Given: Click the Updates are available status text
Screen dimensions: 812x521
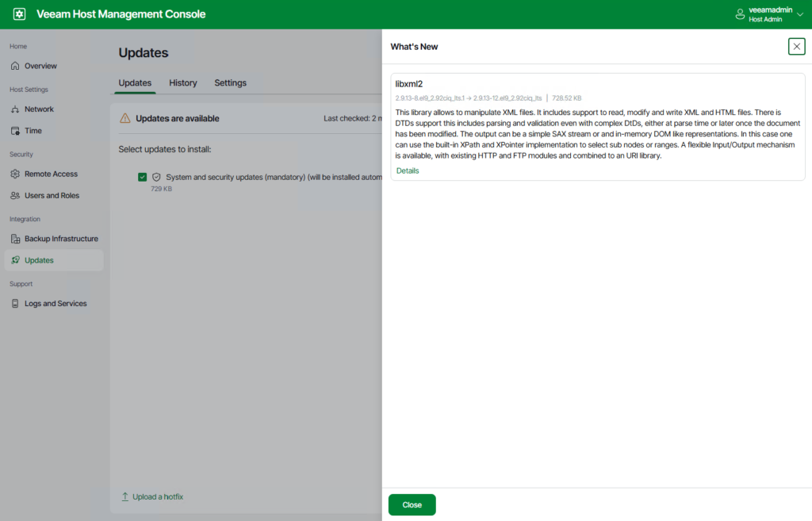Looking at the screenshot, I should (x=177, y=119).
